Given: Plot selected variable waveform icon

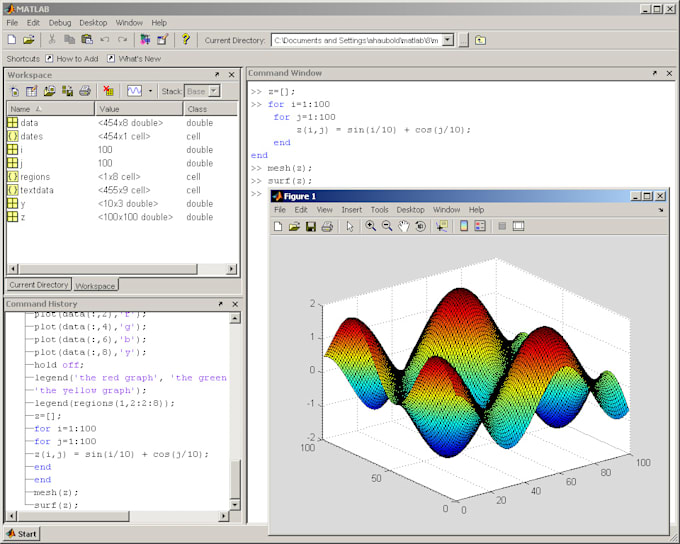Looking at the screenshot, I should coord(134,91).
